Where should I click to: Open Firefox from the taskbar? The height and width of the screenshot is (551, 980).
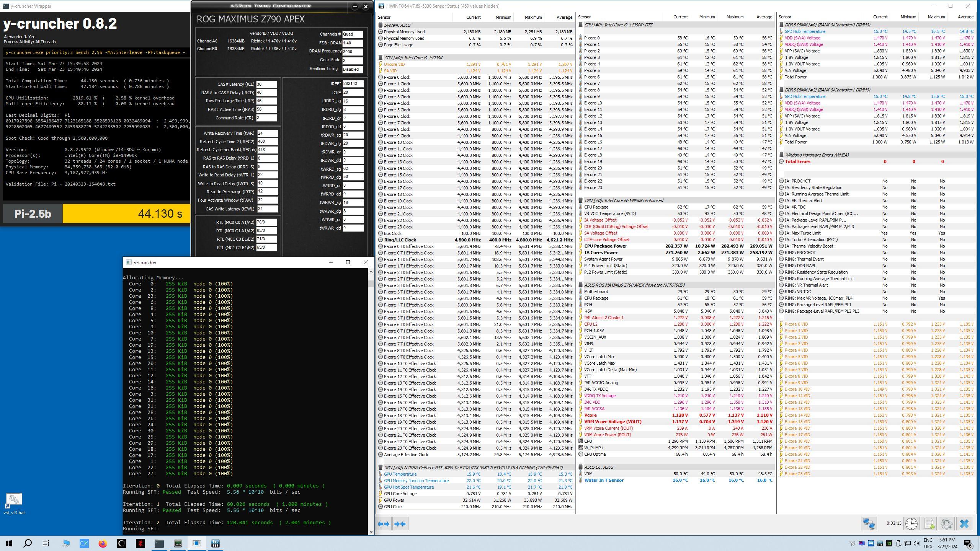click(103, 543)
